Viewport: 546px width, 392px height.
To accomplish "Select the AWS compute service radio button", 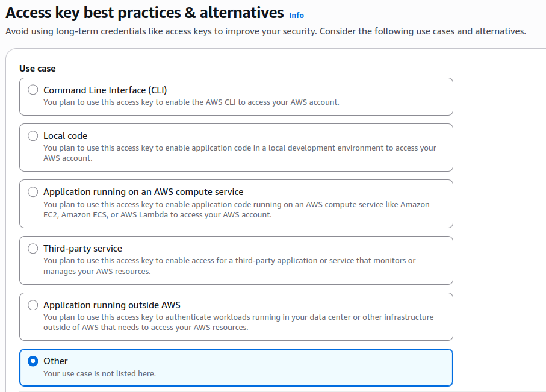I will tap(33, 192).
